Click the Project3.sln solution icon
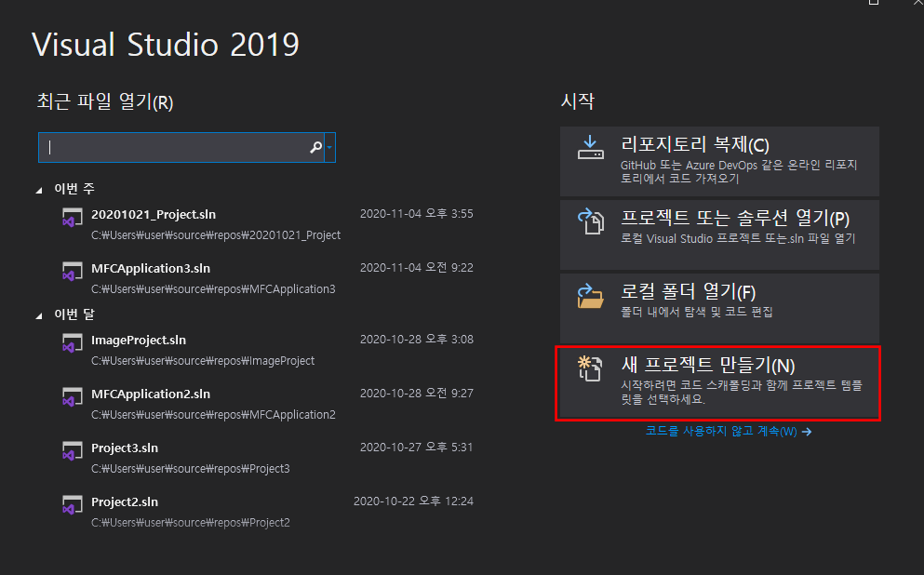Image resolution: width=924 pixels, height=575 pixels. click(72, 450)
